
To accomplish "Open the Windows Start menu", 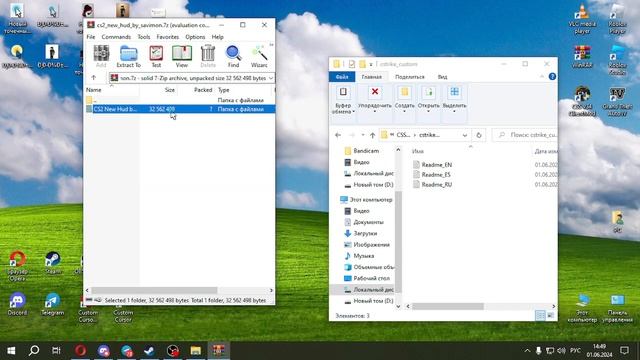I will point(11,350).
